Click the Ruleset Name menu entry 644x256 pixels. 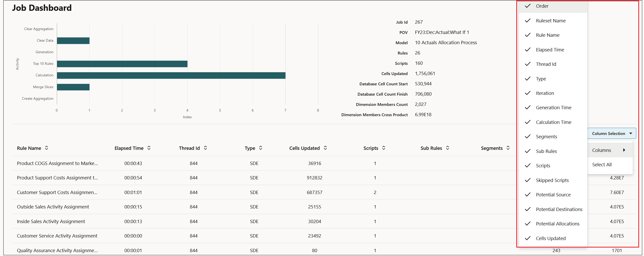551,21
